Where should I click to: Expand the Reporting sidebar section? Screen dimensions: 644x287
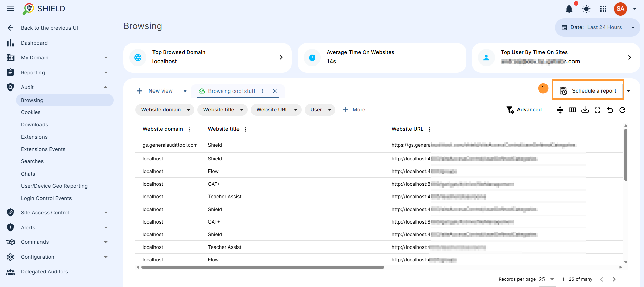pos(106,73)
